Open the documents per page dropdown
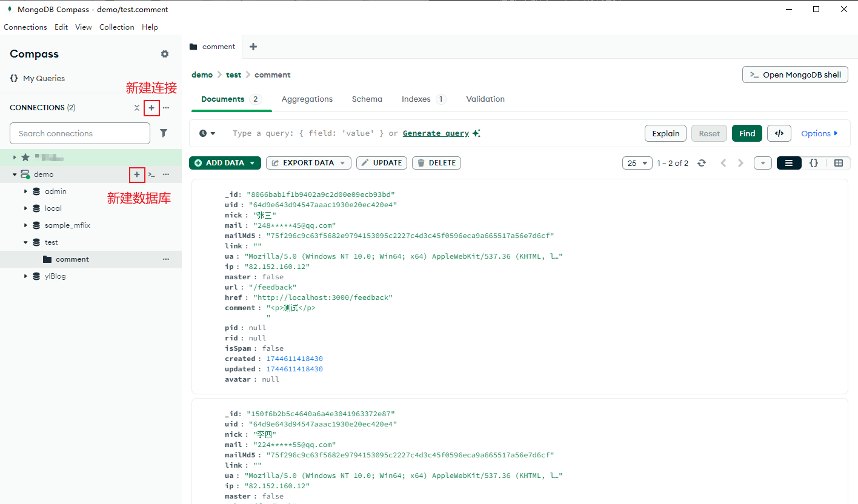858x504 pixels. point(637,163)
